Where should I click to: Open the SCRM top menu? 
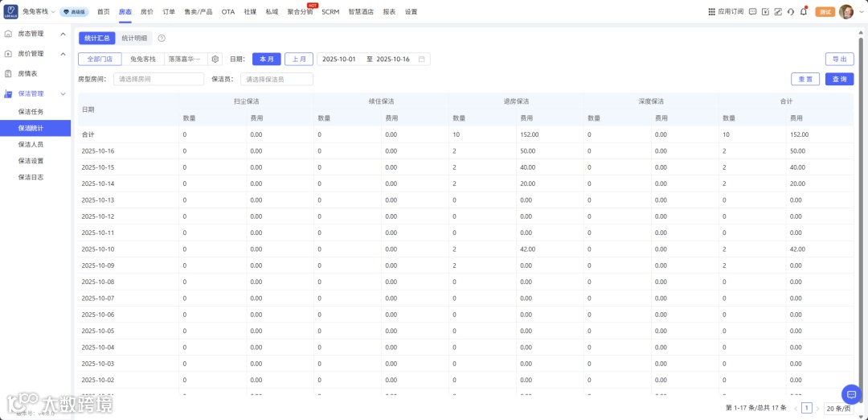pyautogui.click(x=330, y=11)
